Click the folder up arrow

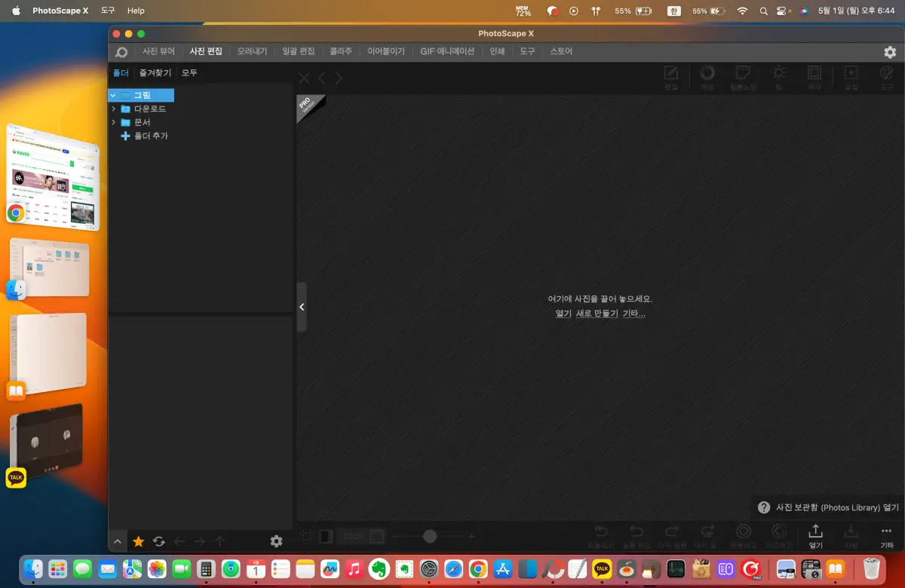[x=220, y=541]
